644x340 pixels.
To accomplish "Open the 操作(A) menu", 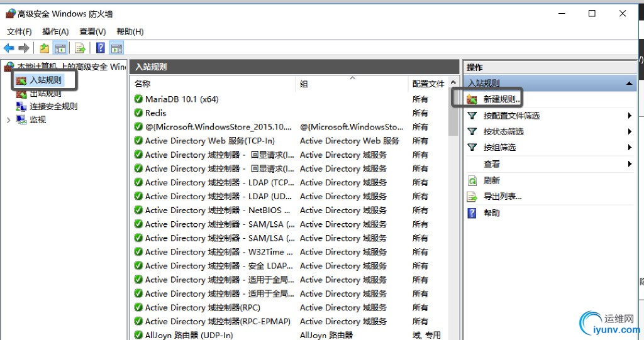I will tap(55, 31).
